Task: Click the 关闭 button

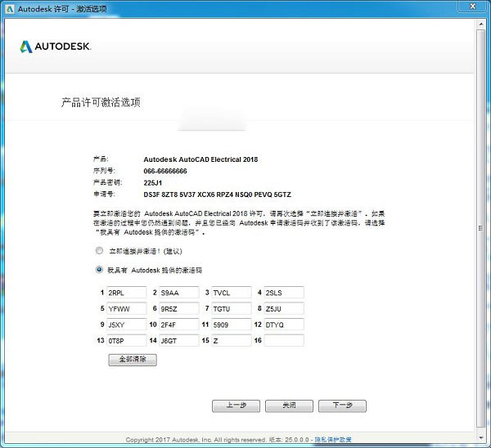Action: 289,405
